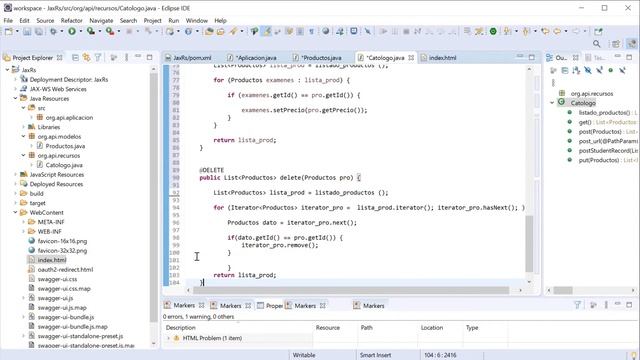The image size is (640, 360).
Task: Click the Debug bug icon in toolbar
Action: coord(53,31)
